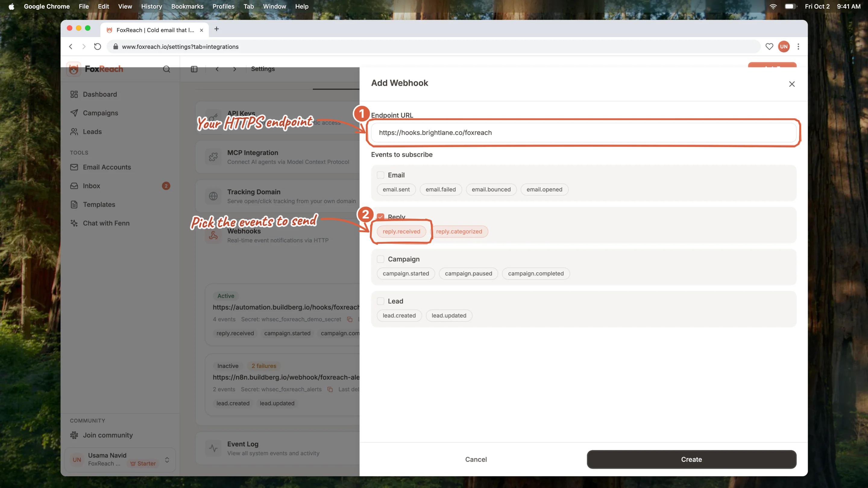Toggle the lead.created event chip
Viewport: 868px width, 488px height.
point(399,316)
